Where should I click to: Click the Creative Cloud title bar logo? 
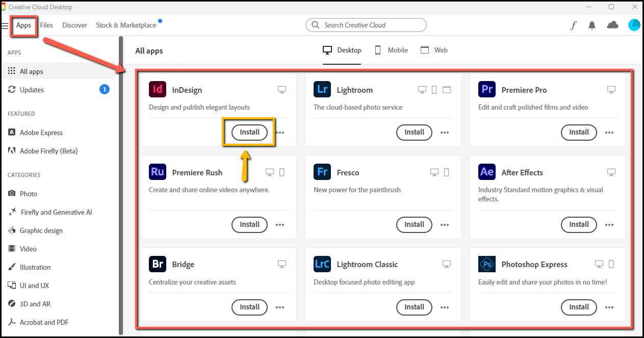[x=3, y=7]
